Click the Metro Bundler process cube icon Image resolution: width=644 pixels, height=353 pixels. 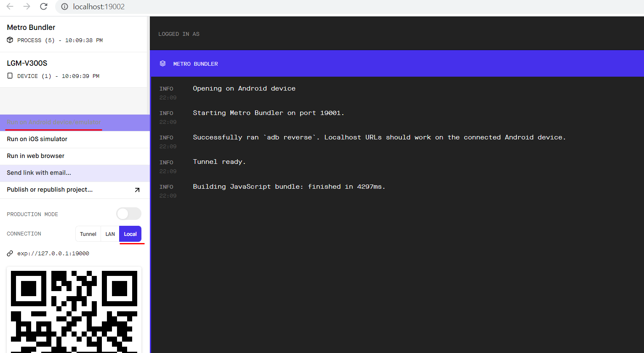pos(10,40)
